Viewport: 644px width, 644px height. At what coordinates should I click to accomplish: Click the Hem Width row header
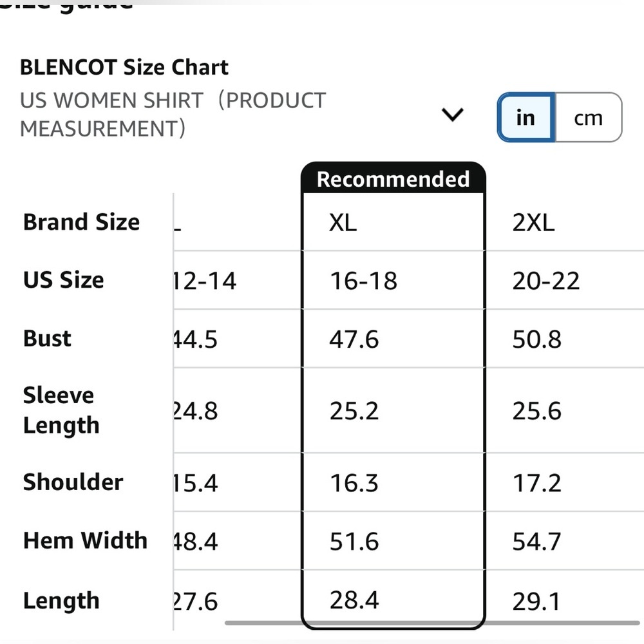[85, 540]
